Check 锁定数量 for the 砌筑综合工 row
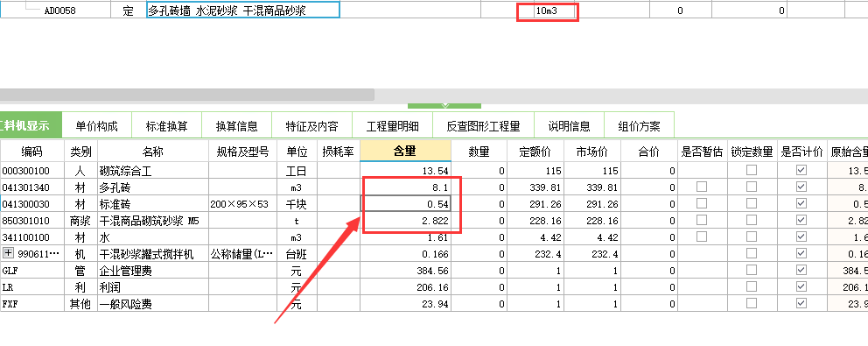Viewport: 868px width, 346px height. pyautogui.click(x=752, y=171)
